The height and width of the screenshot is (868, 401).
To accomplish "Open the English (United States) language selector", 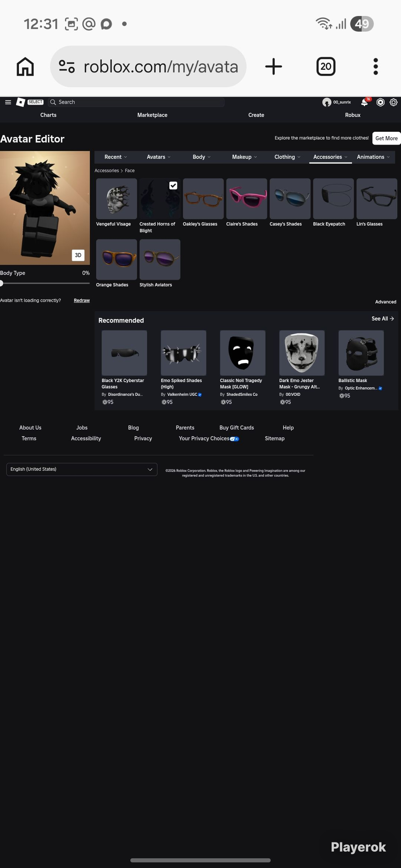I will point(82,469).
